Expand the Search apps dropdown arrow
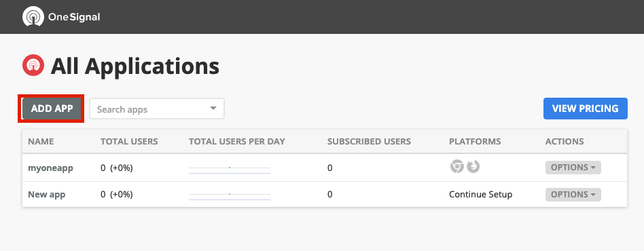Viewport: 644px width, 251px height. tap(213, 109)
